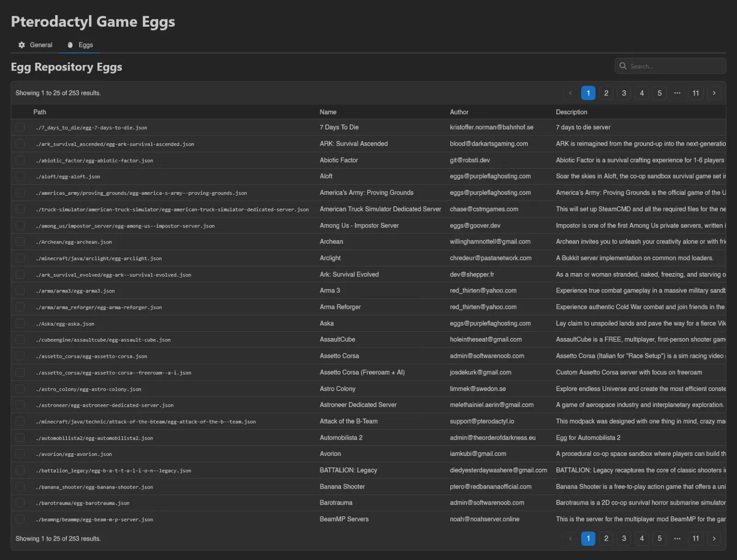Click the bottom next page chevron
Image resolution: width=737 pixels, height=560 pixels.
pos(714,538)
